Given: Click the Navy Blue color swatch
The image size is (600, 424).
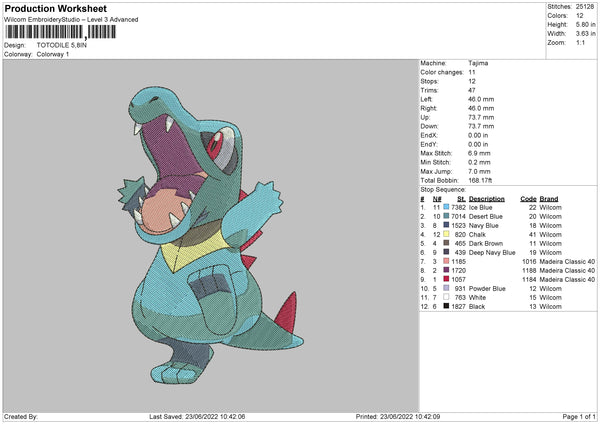Looking at the screenshot, I should click(449, 225).
